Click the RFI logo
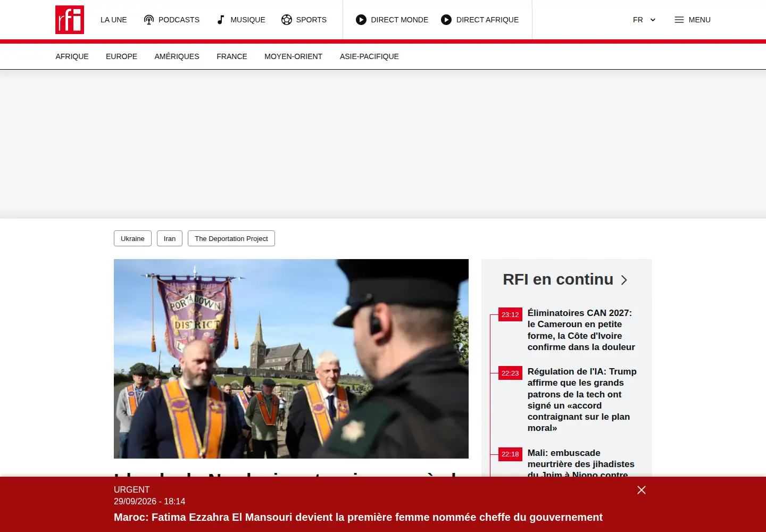766x532 pixels. (x=70, y=20)
